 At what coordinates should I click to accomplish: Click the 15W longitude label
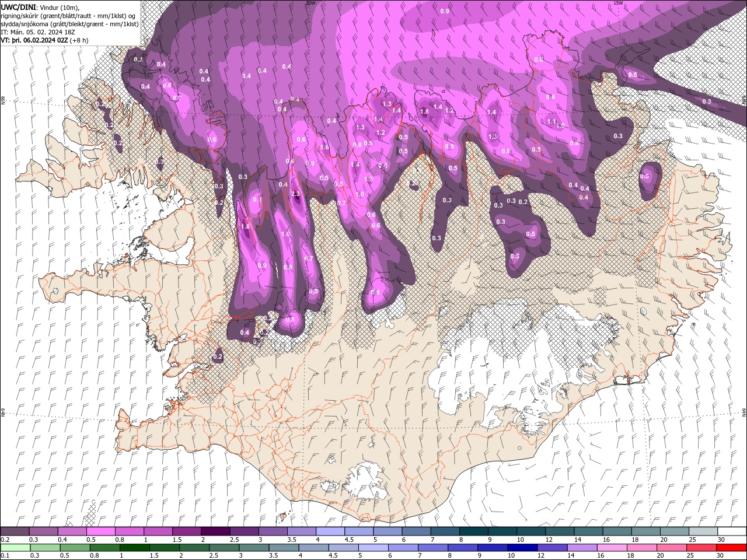click(618, 3)
